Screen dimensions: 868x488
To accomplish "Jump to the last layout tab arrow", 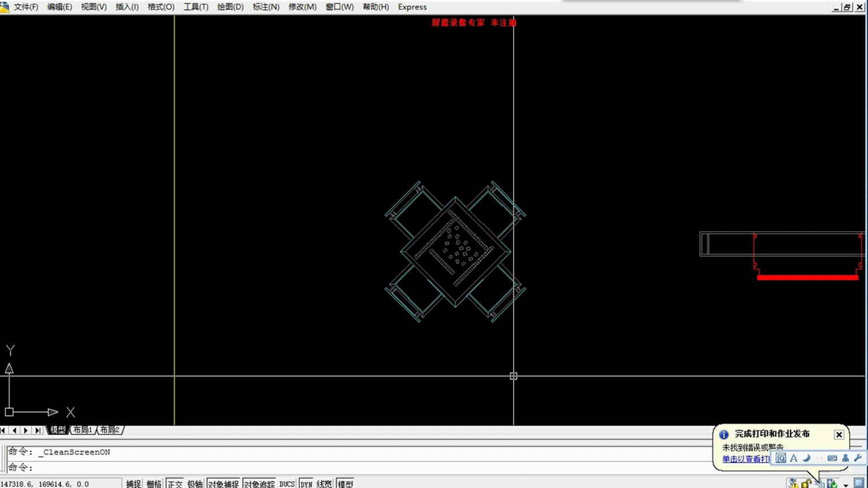I will pos(38,430).
